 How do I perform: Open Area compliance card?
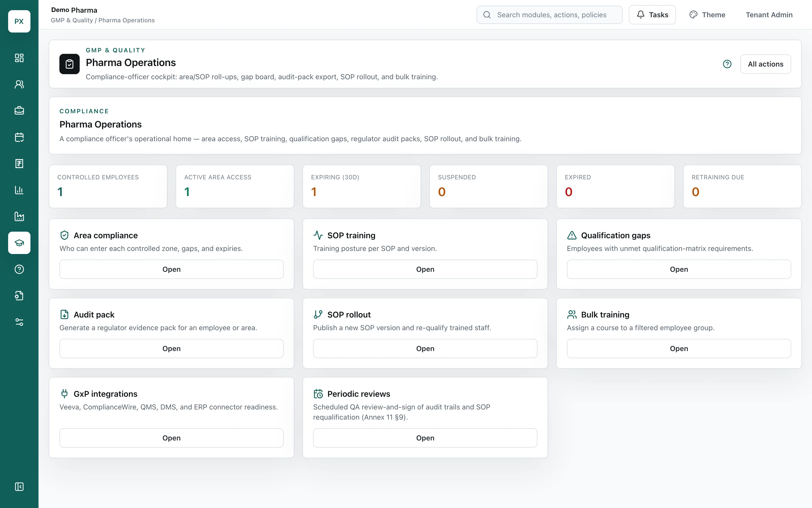[x=172, y=269]
